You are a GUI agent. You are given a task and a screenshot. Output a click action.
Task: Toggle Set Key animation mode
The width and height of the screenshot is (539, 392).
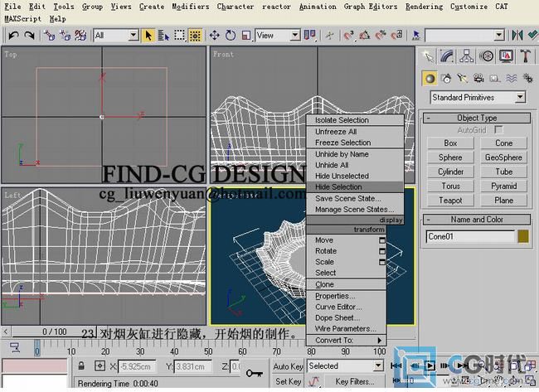click(288, 381)
